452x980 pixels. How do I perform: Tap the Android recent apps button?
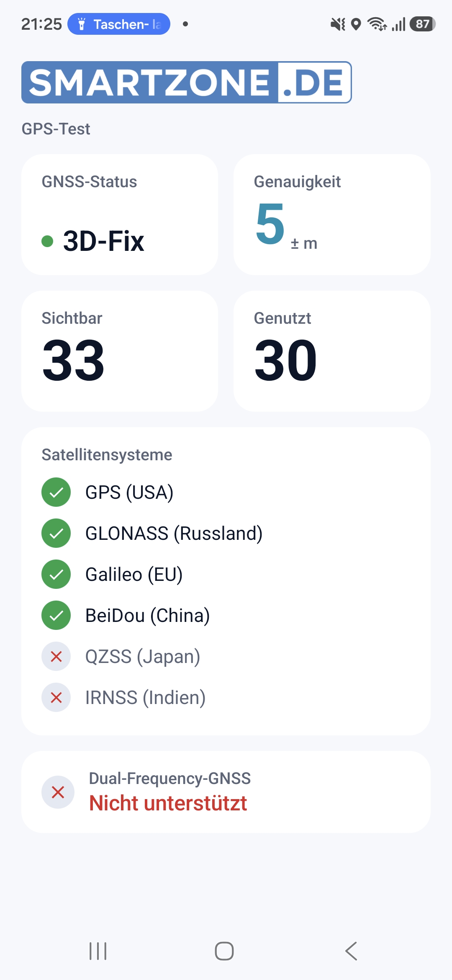pyautogui.click(x=98, y=951)
